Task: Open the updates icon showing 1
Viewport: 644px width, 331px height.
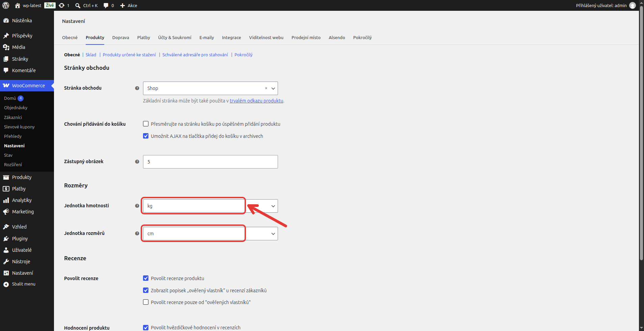Action: pos(61,5)
